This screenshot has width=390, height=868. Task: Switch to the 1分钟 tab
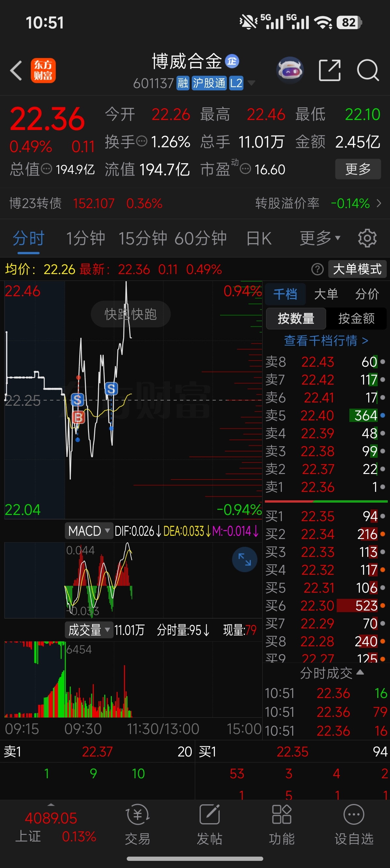[85, 238]
